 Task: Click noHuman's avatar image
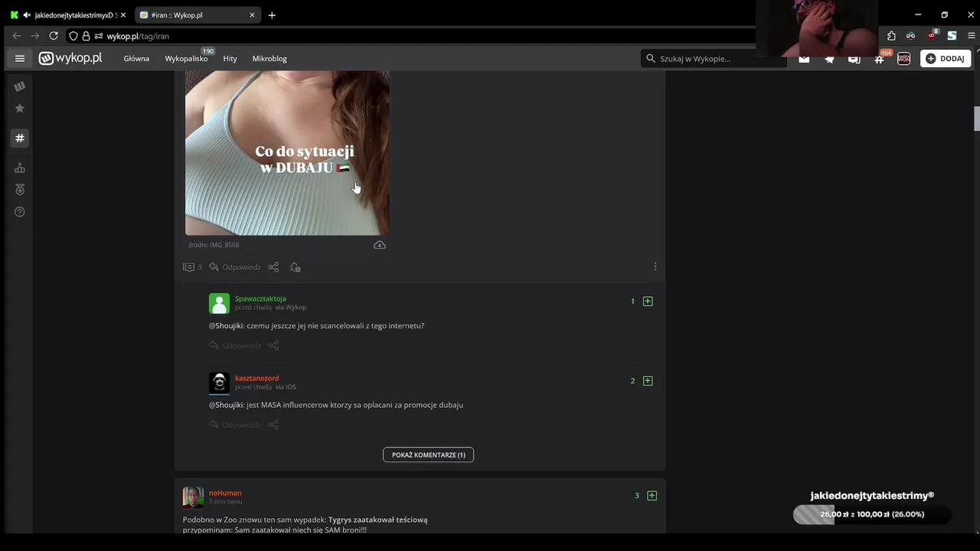coord(193,497)
